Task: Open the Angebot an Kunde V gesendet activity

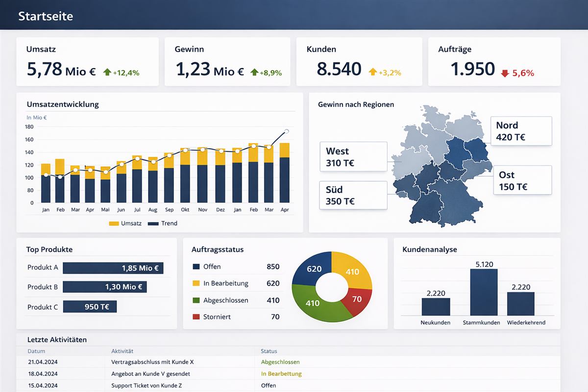Action: point(151,374)
